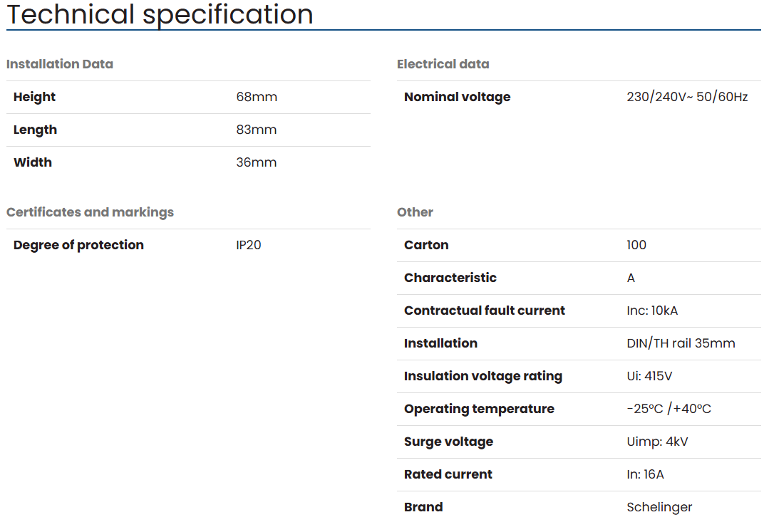Click the Schelinger brand value
The image size is (769, 532).
pos(659,508)
